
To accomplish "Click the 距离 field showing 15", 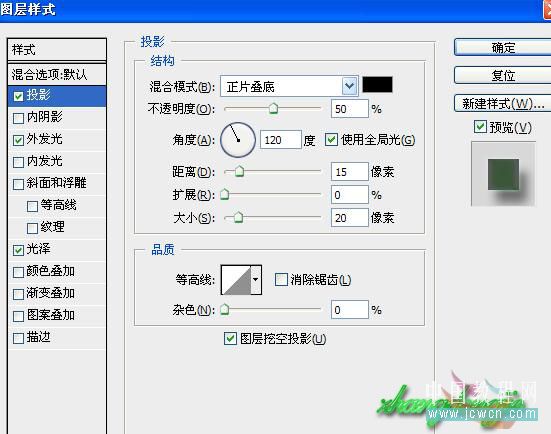I will click(x=349, y=171).
